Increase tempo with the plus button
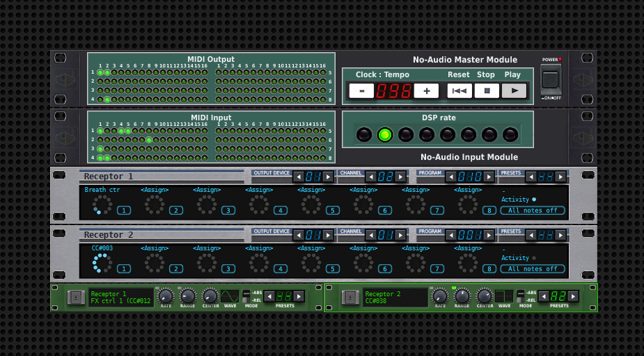The height and width of the screenshot is (356, 644). coord(426,91)
